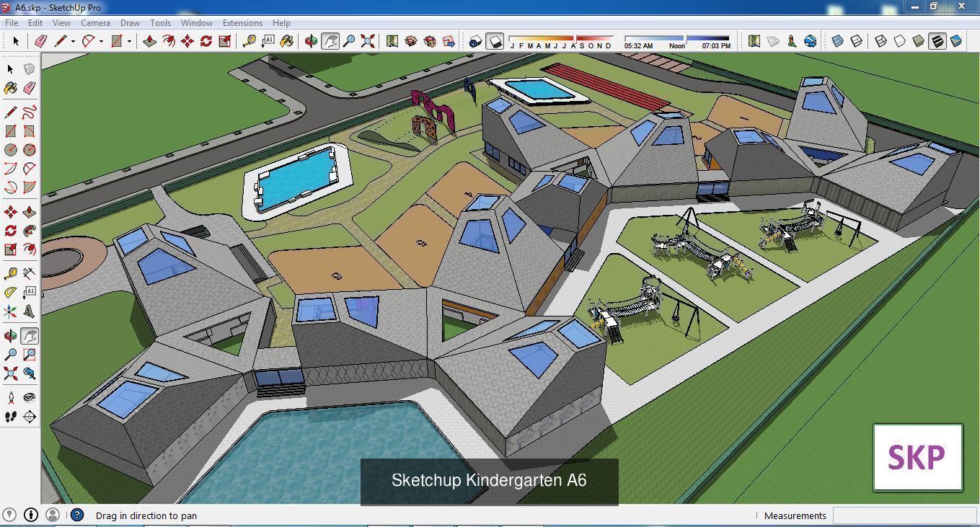Select the Text label tool in top toolbar
The width and height of the screenshot is (980, 527).
click(268, 41)
